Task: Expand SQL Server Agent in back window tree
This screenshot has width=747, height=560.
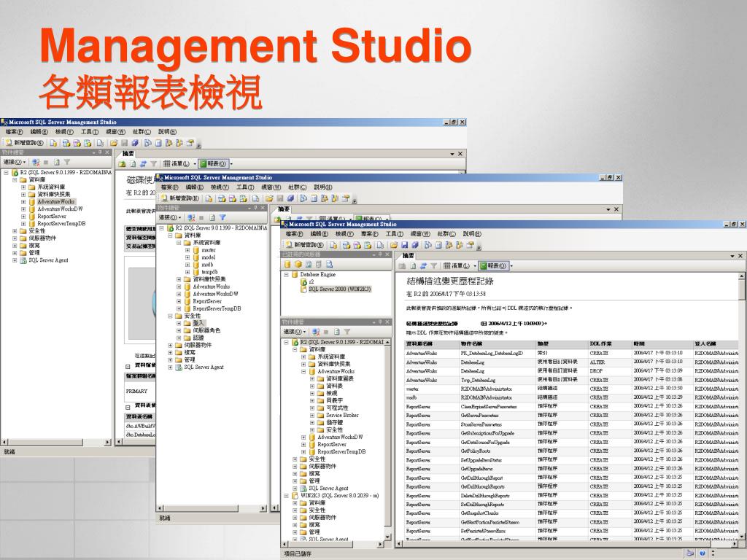Action: (x=15, y=260)
